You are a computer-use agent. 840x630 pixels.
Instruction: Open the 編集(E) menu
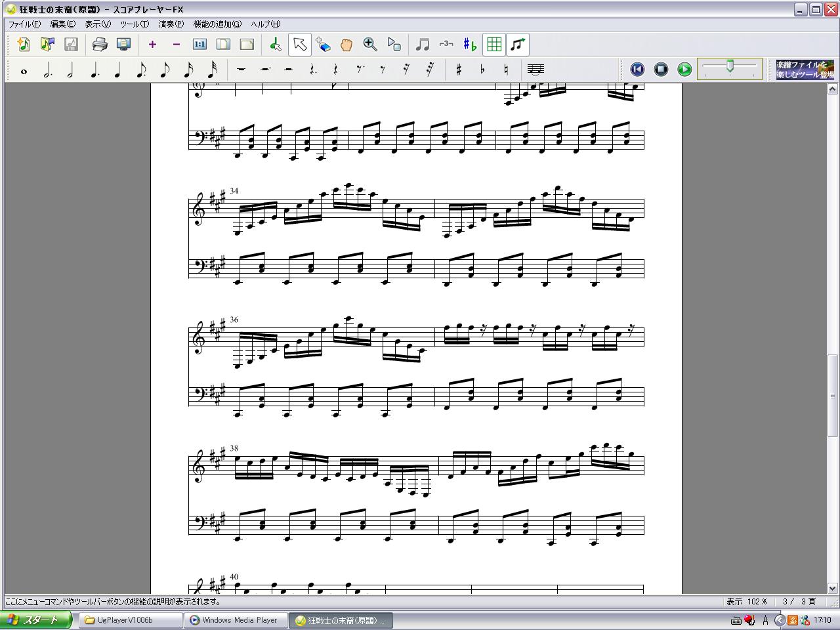[63, 24]
